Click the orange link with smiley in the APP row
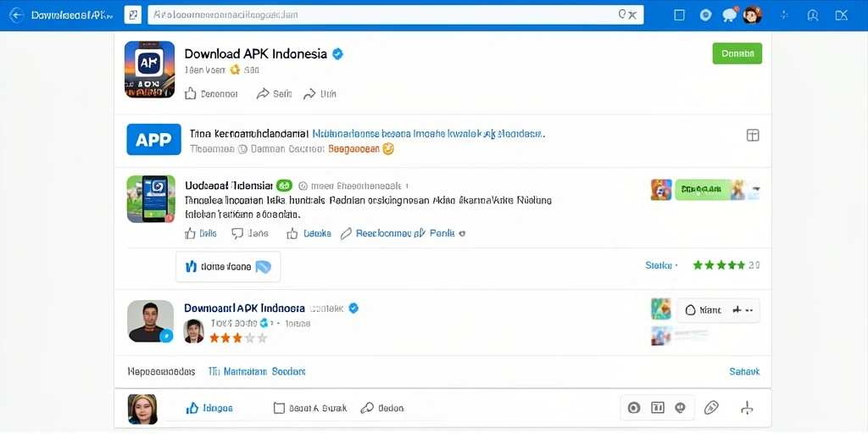Image resolution: width=868 pixels, height=434 pixels. pyautogui.click(x=361, y=149)
